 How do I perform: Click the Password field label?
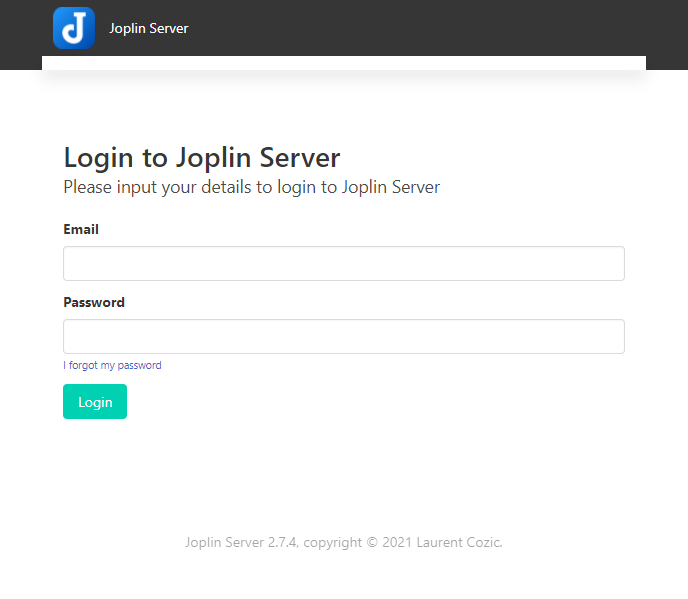(94, 302)
